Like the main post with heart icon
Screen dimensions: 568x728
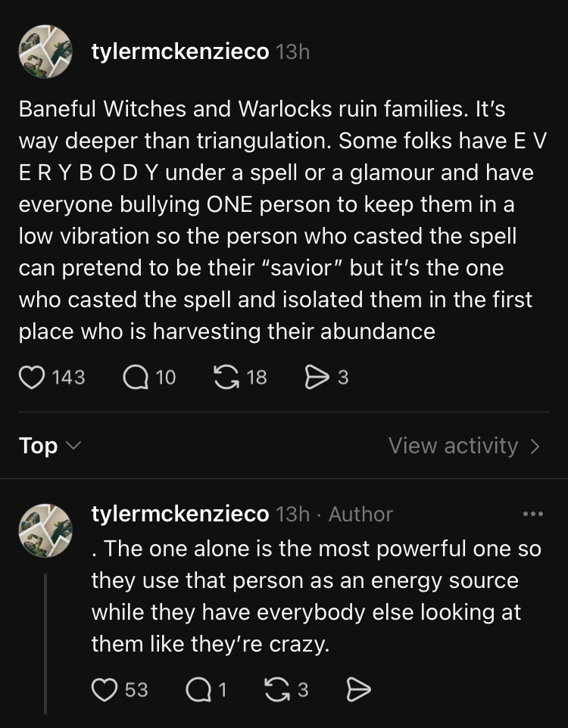[32, 376]
